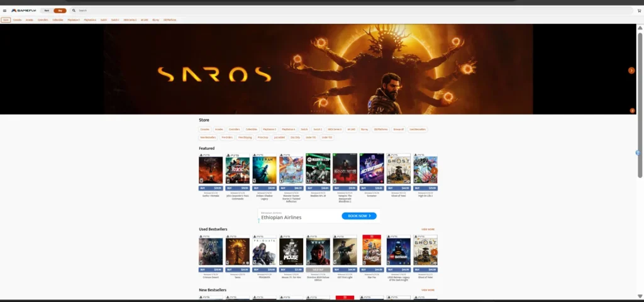The image size is (644, 302).
Task: Click Used Bestsellers filter chip
Action: [418, 130]
